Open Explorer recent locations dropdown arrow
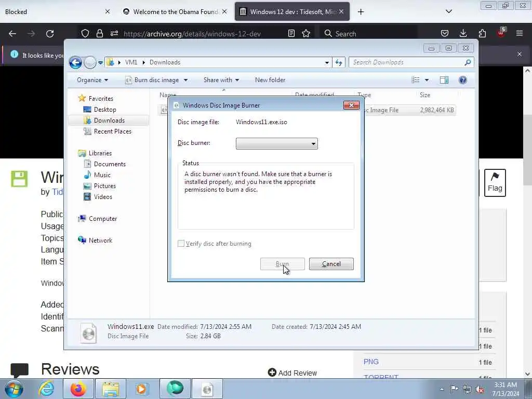532x399 pixels. click(100, 63)
